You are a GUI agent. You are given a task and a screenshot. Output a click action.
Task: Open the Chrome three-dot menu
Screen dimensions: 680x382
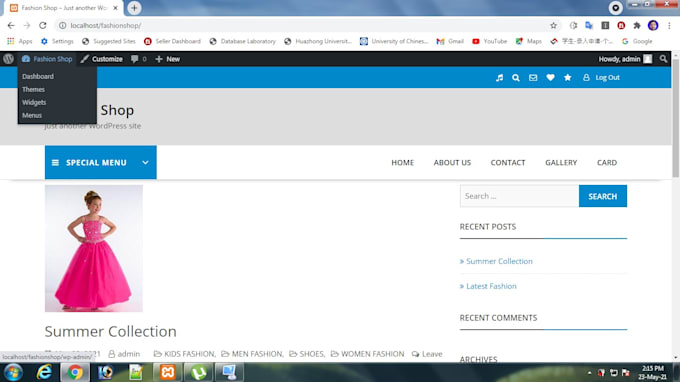(x=670, y=26)
